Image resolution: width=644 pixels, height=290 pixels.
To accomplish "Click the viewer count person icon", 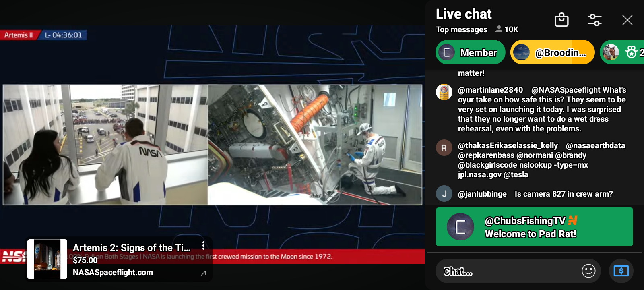I will tap(499, 29).
